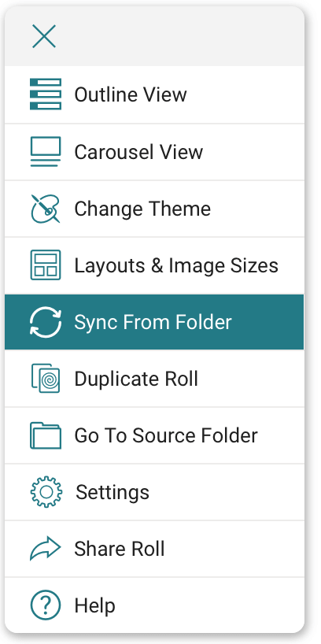Click the Layouts & Image Sizes grid icon
Viewport: 321px width, 644px height.
pyautogui.click(x=46, y=265)
